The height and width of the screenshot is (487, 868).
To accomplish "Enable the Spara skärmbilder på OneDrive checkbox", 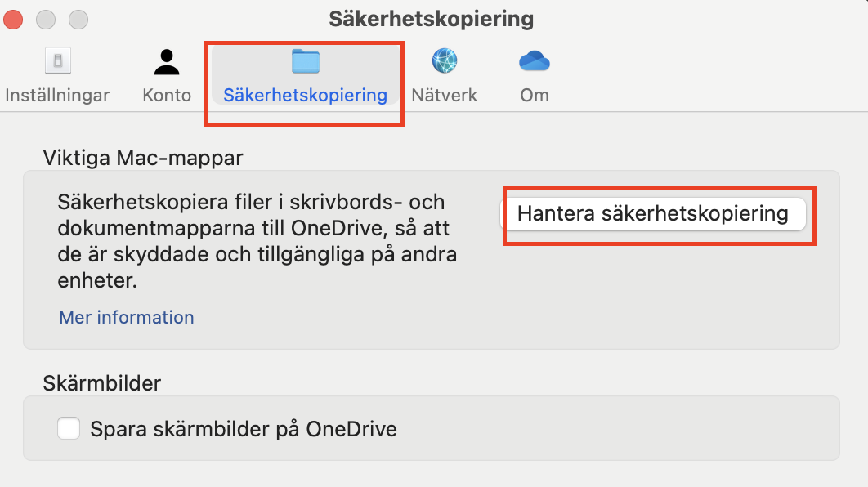I will pos(69,428).
